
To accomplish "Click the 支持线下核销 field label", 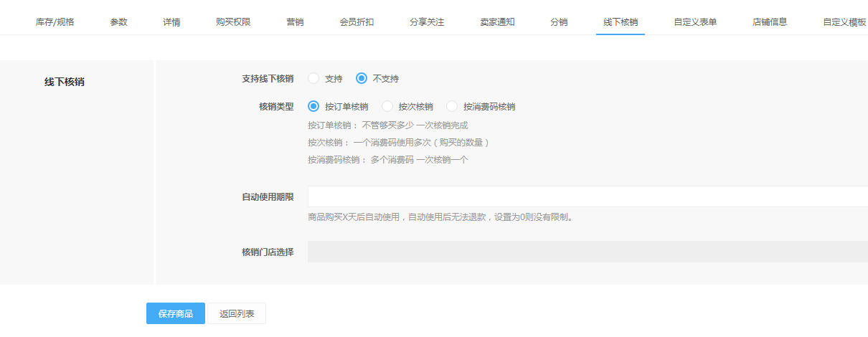I will (268, 78).
